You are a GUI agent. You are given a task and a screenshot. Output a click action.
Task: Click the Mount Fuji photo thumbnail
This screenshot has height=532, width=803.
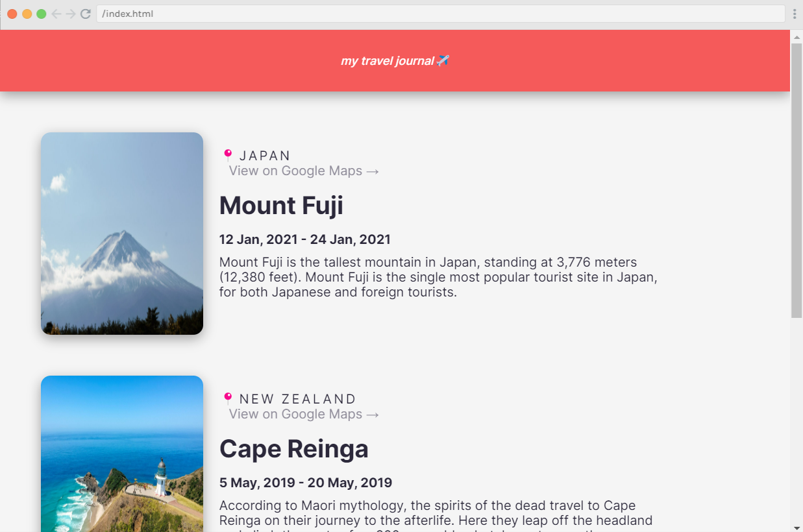pyautogui.click(x=121, y=234)
